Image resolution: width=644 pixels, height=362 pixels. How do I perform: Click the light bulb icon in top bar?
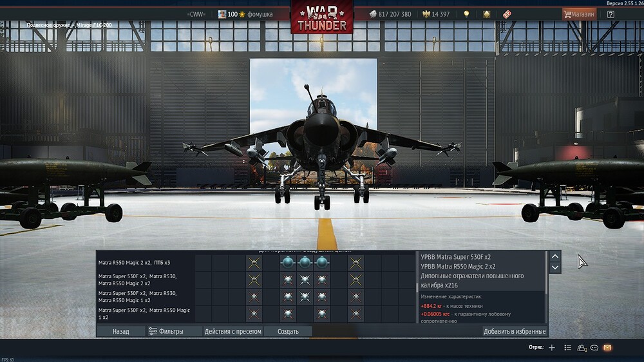pyautogui.click(x=466, y=14)
